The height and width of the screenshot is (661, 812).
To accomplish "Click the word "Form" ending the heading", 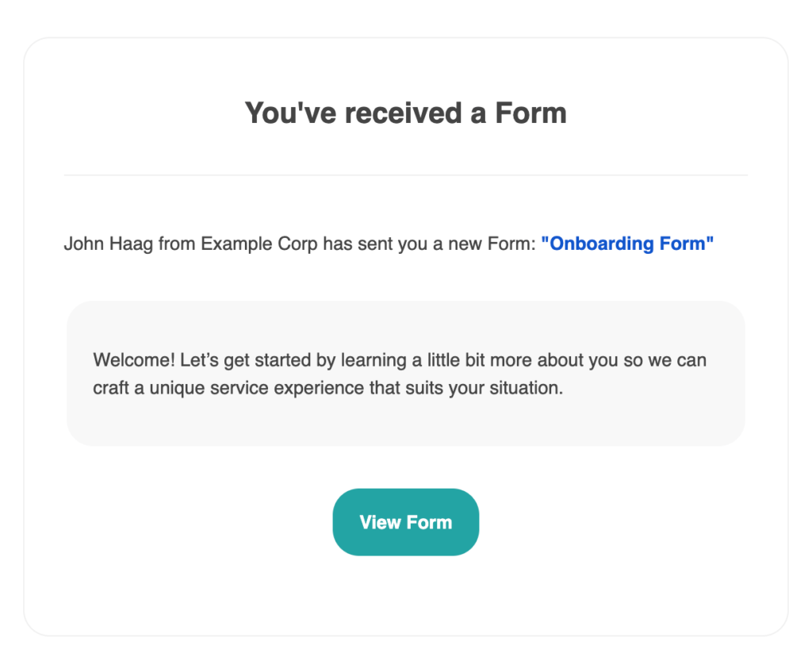I will pyautogui.click(x=530, y=113).
